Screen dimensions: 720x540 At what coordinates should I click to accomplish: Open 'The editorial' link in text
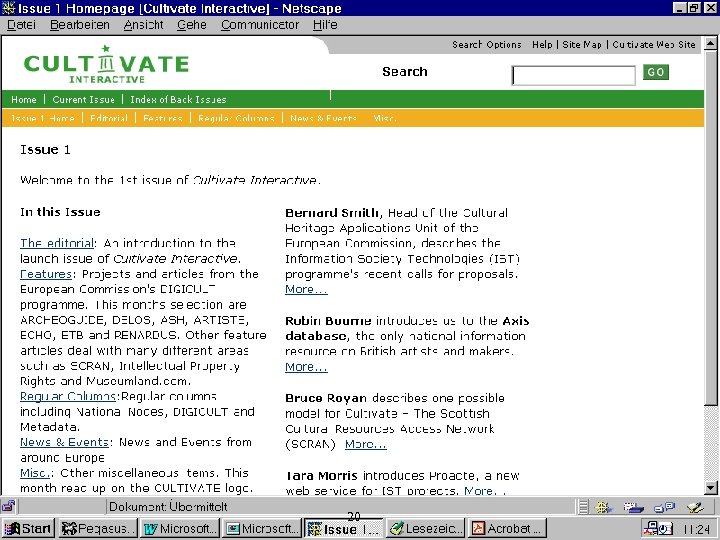tap(57, 243)
